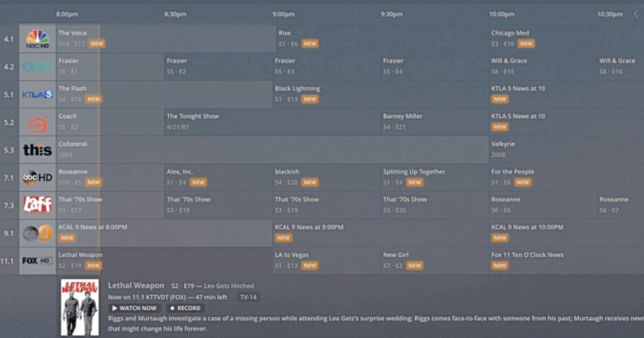
Task: Click the 'Lethal Weapon' title in details panel
Action: point(136,285)
